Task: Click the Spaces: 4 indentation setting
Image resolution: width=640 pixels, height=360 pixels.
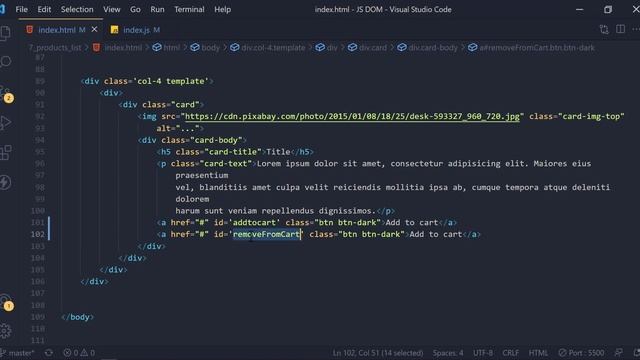Action: pos(448,353)
